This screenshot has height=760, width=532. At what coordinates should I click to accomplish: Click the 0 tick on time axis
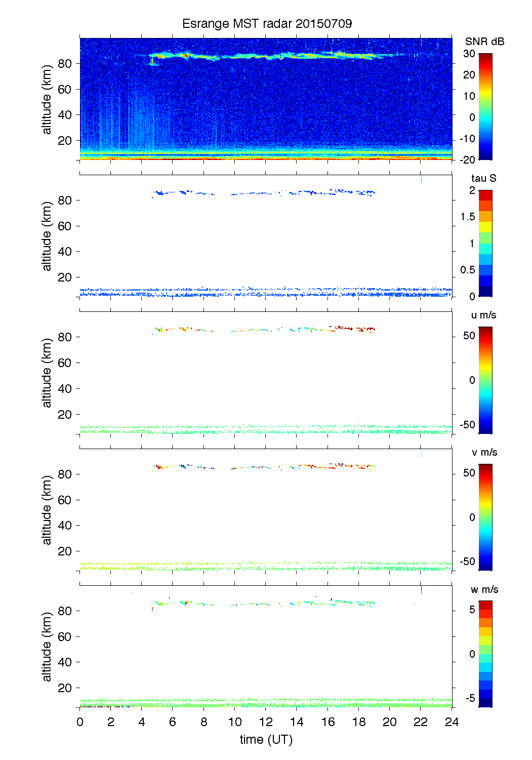[80, 722]
